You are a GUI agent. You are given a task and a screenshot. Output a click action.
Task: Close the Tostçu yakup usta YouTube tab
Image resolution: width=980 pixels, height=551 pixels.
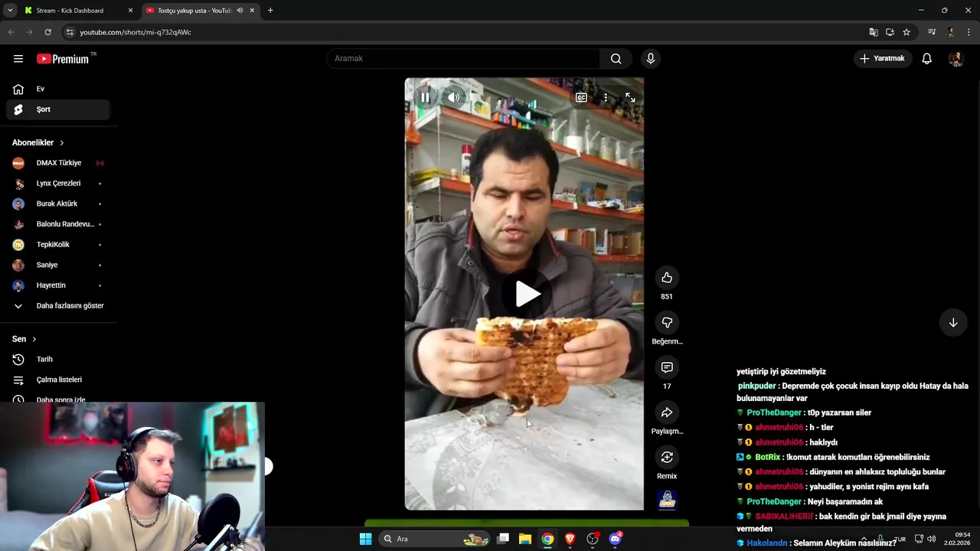click(252, 11)
